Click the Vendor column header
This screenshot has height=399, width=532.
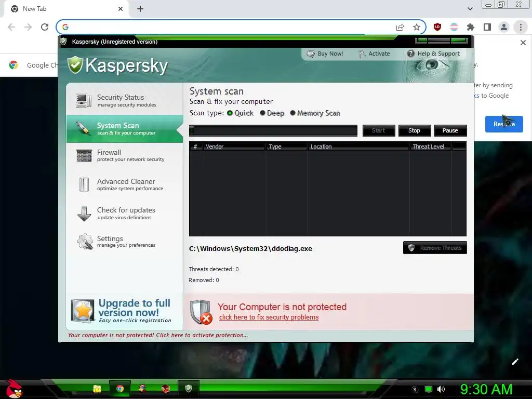(234, 147)
